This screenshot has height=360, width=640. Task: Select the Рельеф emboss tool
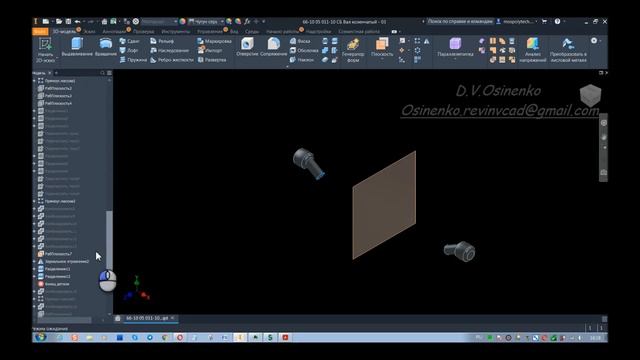[x=162, y=41]
